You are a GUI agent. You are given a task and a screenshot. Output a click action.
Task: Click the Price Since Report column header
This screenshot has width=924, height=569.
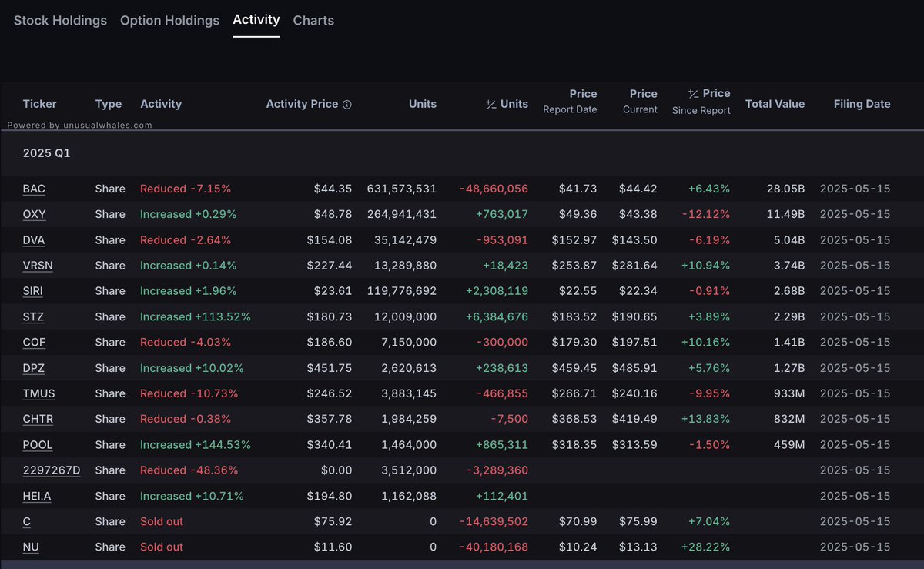tap(701, 102)
